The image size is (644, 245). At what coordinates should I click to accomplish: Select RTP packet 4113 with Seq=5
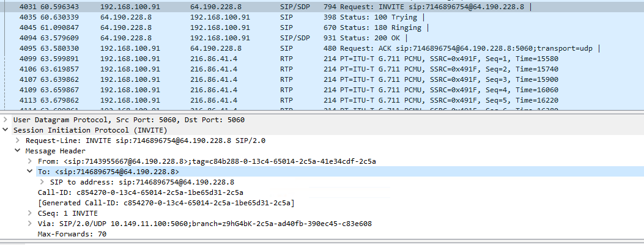[x=322, y=100]
